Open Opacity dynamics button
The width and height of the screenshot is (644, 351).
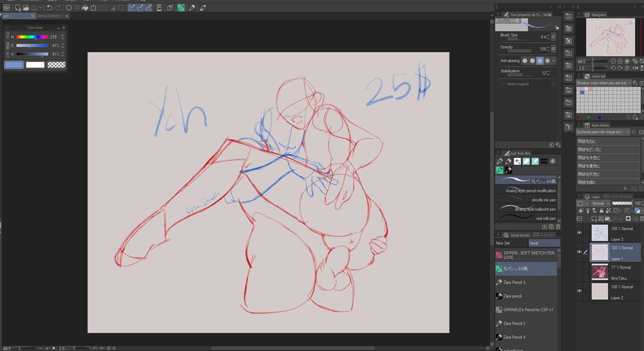click(553, 49)
